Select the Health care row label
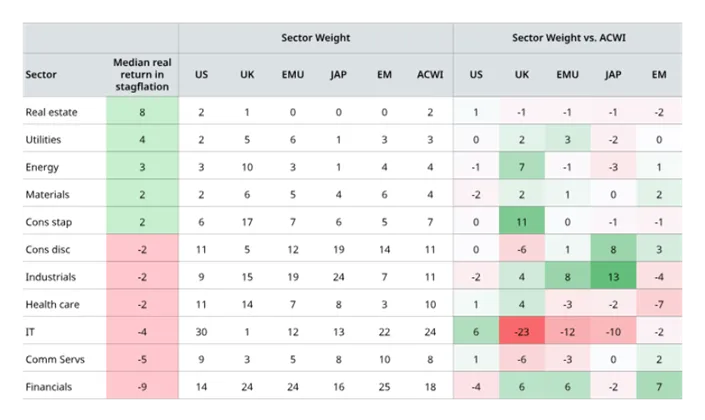This screenshot has height=420, width=705. coord(51,304)
